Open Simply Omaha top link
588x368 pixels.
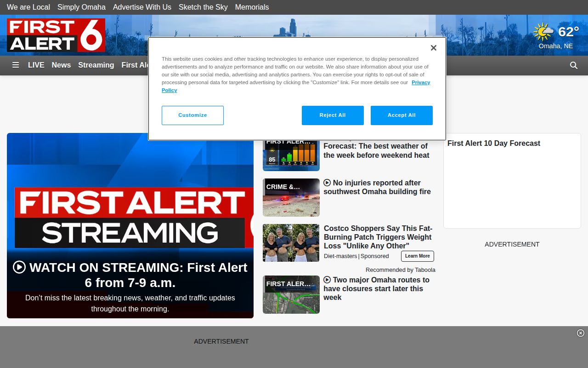click(81, 7)
